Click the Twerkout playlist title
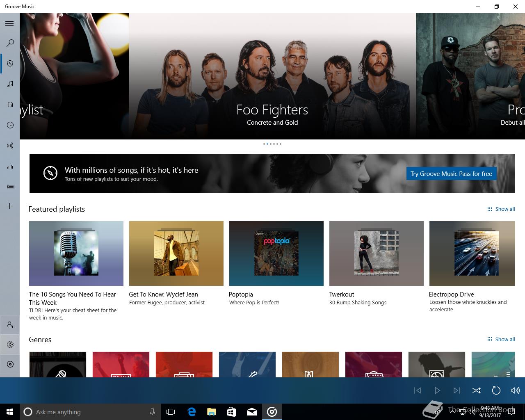 pyautogui.click(x=342, y=294)
